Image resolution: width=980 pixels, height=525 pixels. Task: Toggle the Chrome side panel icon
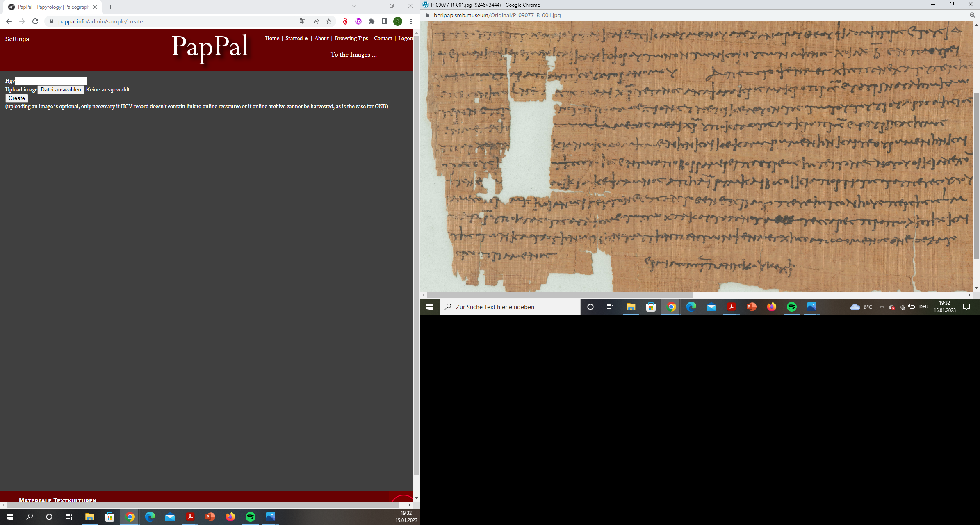385,21
